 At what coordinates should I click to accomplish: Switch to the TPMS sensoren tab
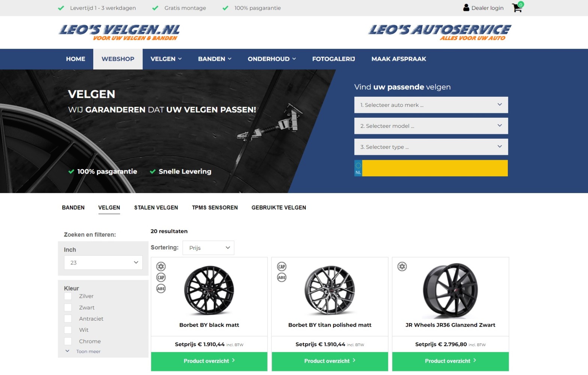(215, 208)
